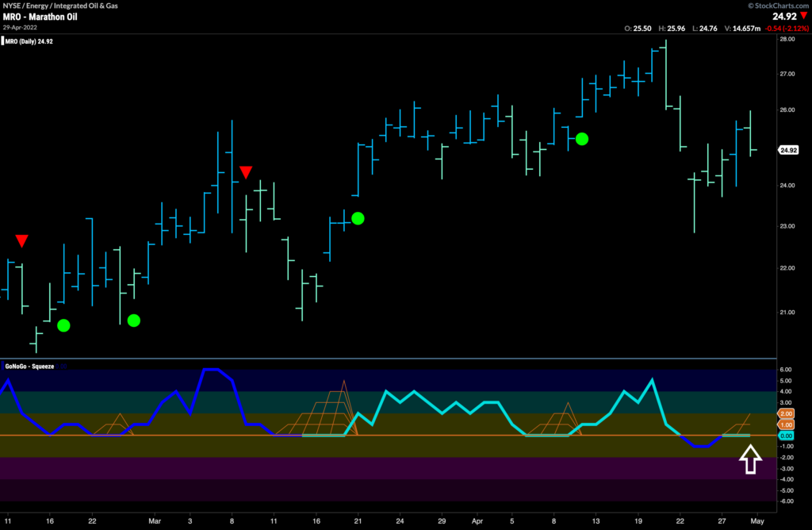
Task: Click the change value -0.54 (-2.12%)
Action: pyautogui.click(x=787, y=29)
